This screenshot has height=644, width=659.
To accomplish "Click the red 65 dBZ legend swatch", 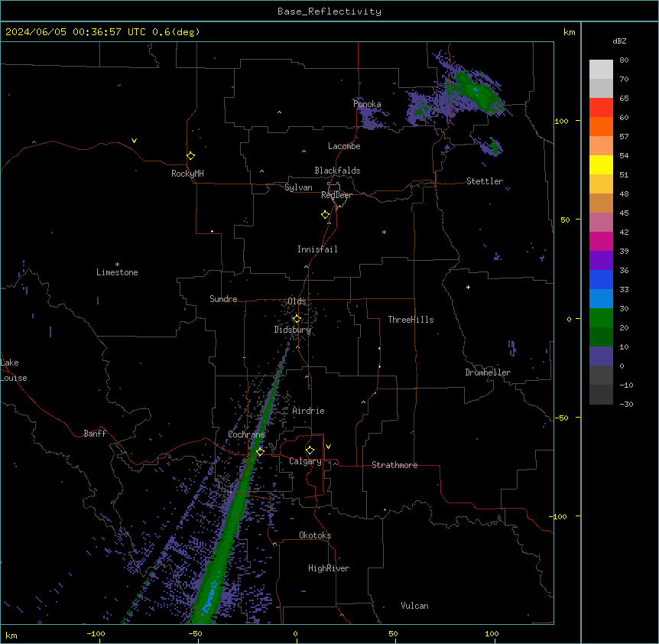I will (x=601, y=107).
